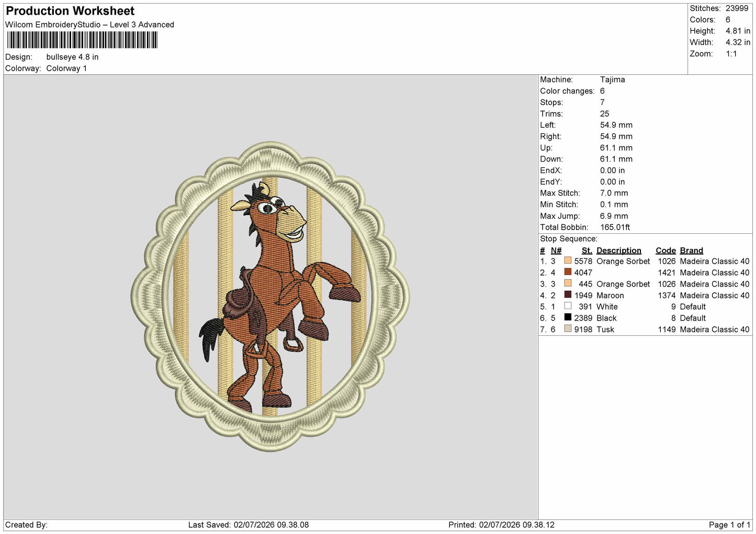Click the Orange Sorbet swatch in stop row 3

coord(568,283)
